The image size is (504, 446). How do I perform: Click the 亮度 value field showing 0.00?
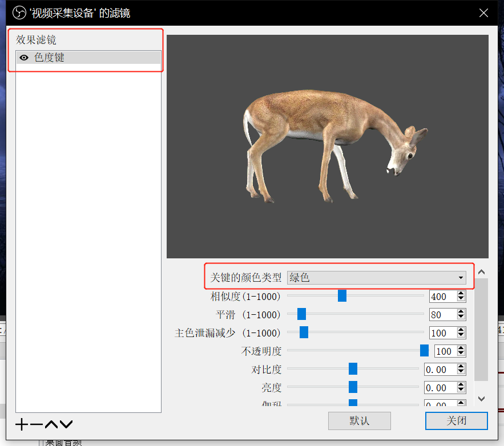click(x=440, y=388)
